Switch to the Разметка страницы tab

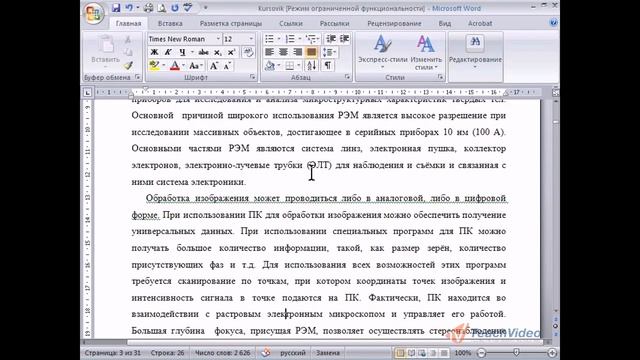click(x=231, y=24)
